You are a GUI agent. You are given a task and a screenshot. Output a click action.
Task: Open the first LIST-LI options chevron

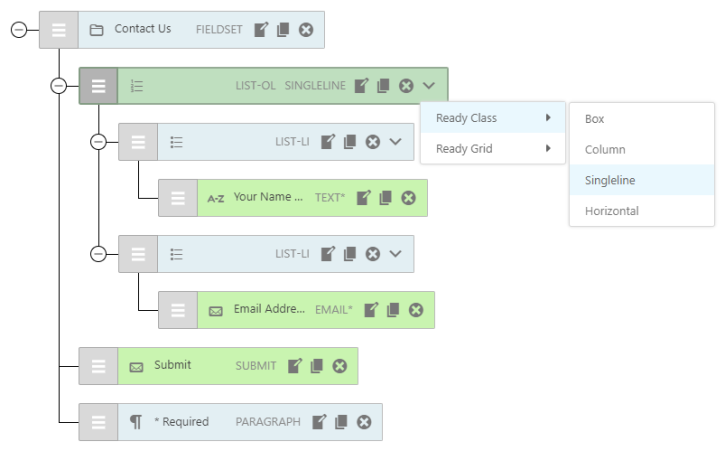pyautogui.click(x=396, y=142)
